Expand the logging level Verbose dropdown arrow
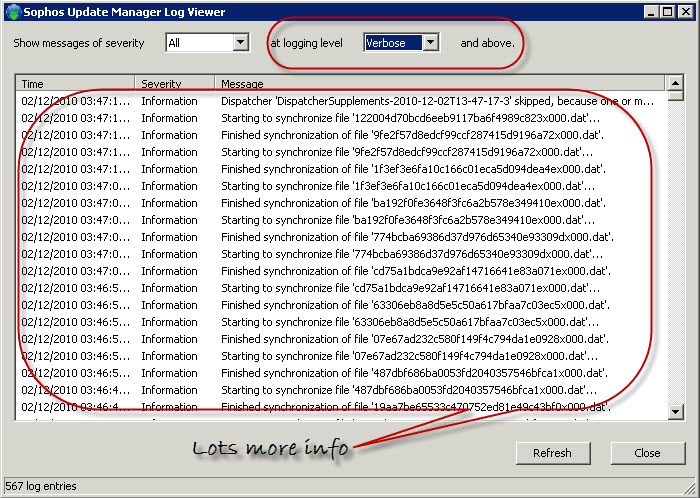 click(x=430, y=43)
